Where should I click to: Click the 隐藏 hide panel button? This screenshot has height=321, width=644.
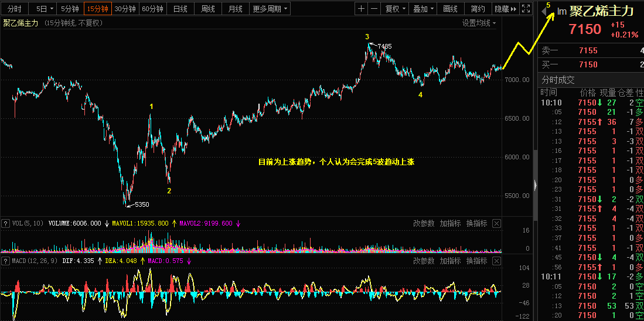[505, 9]
